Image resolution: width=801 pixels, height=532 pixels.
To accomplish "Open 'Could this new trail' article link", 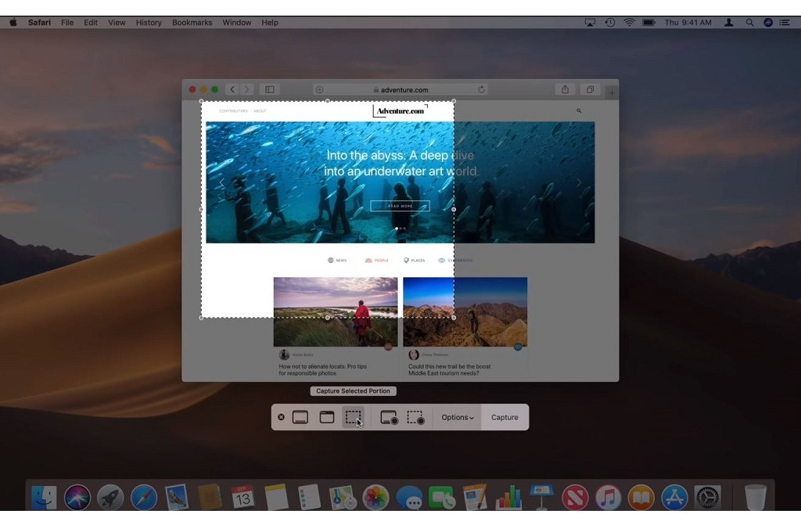I will (450, 369).
